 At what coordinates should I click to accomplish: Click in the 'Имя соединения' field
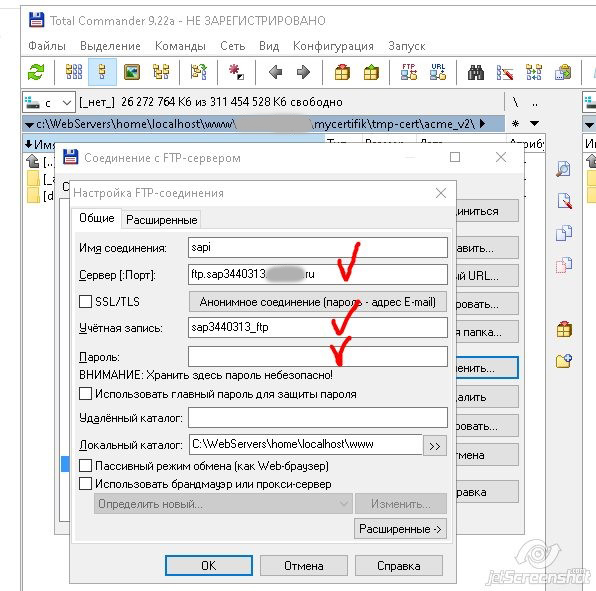click(318, 247)
